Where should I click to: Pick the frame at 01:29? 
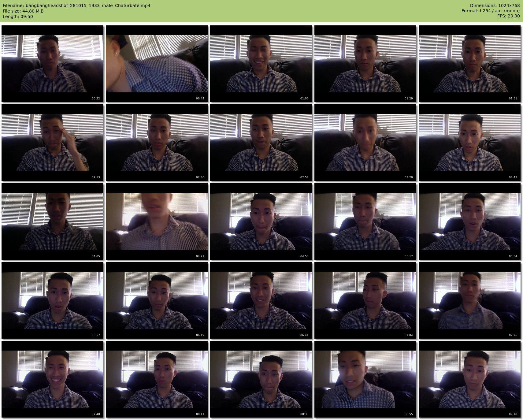(x=365, y=64)
